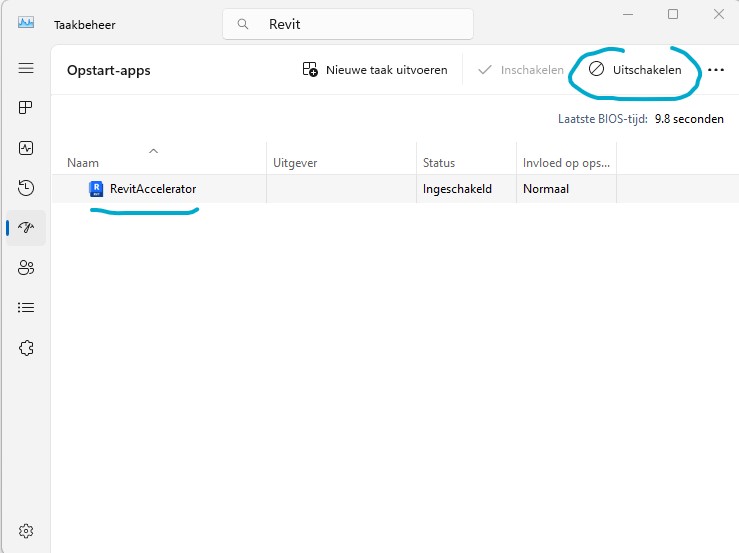
Task: Open the Performance page icon
Action: 26,148
